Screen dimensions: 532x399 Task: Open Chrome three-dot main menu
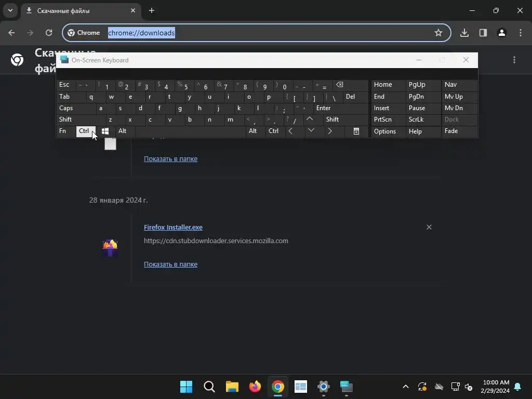(521, 33)
